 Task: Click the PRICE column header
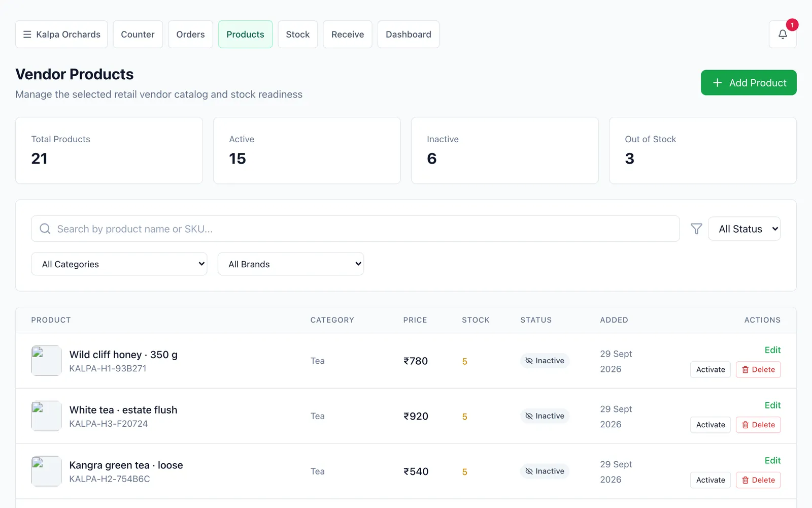[415, 320]
